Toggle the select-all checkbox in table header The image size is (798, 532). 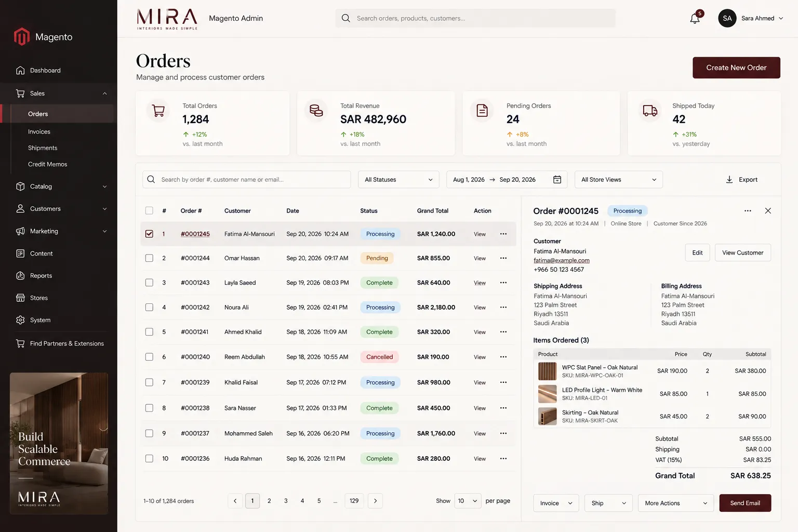click(x=149, y=211)
